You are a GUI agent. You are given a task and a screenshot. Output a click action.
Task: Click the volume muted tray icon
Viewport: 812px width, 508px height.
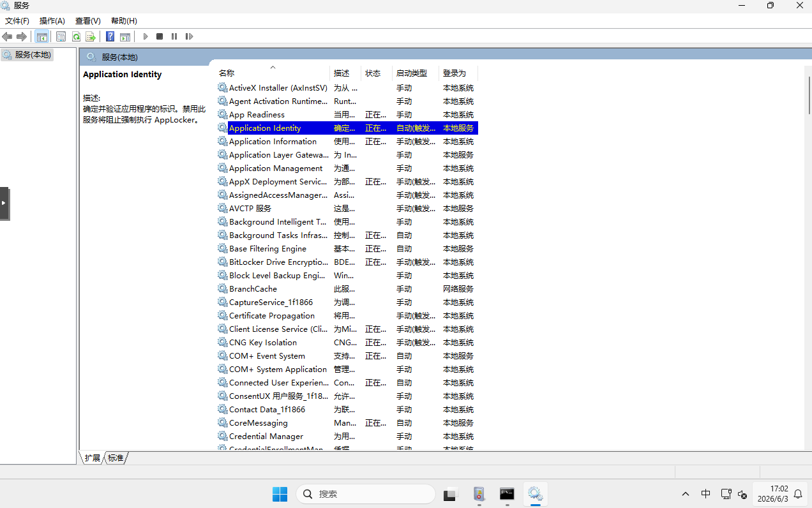pos(742,494)
